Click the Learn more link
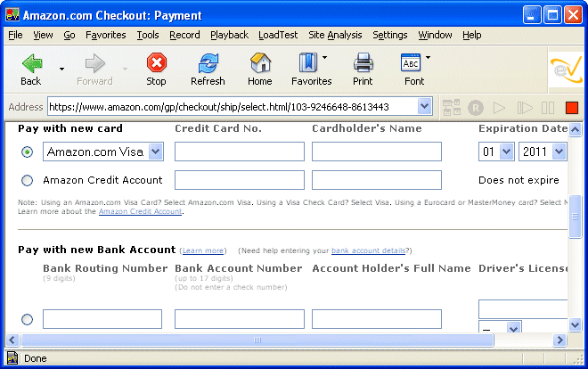The height and width of the screenshot is (369, 588). click(x=203, y=250)
